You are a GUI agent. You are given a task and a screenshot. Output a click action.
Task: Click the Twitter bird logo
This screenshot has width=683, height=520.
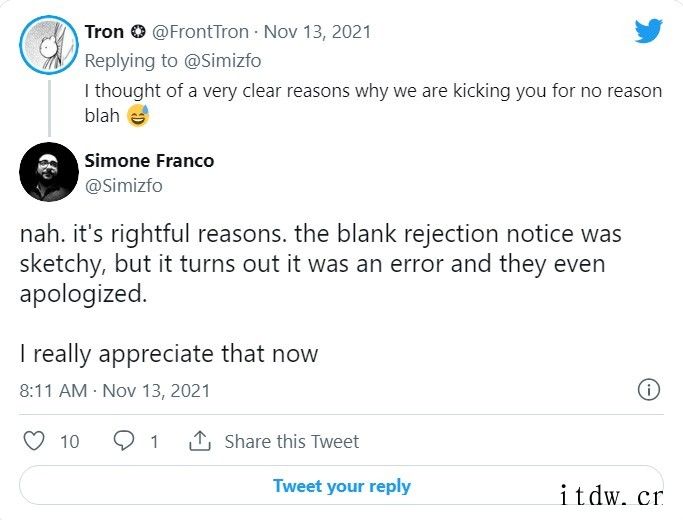tap(648, 30)
